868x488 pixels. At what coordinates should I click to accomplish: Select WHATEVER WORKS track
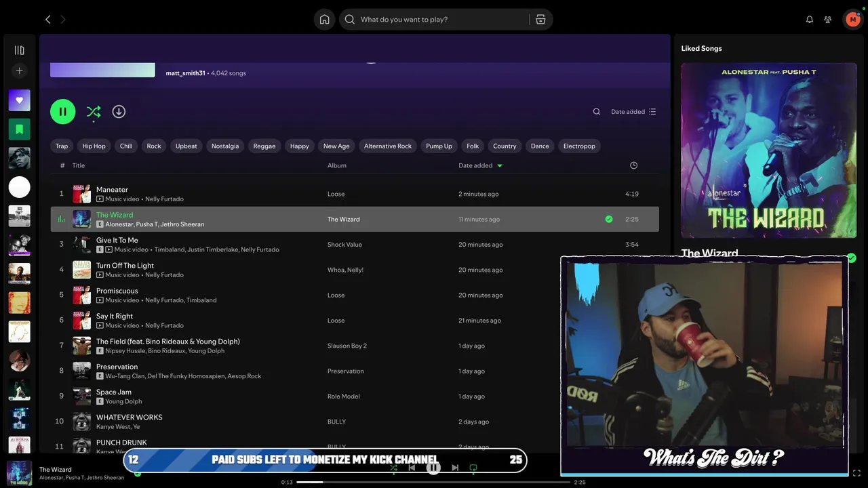[x=129, y=418]
